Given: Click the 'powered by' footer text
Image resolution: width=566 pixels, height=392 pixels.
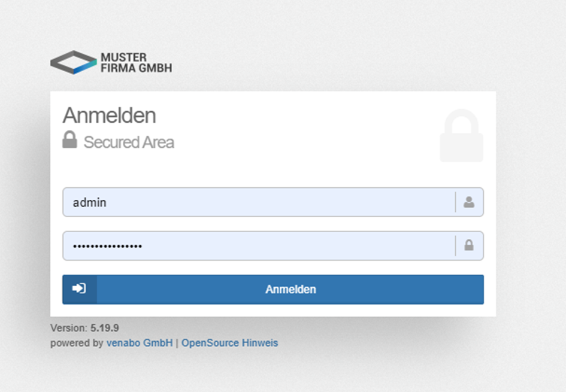Looking at the screenshot, I should pyautogui.click(x=77, y=343).
